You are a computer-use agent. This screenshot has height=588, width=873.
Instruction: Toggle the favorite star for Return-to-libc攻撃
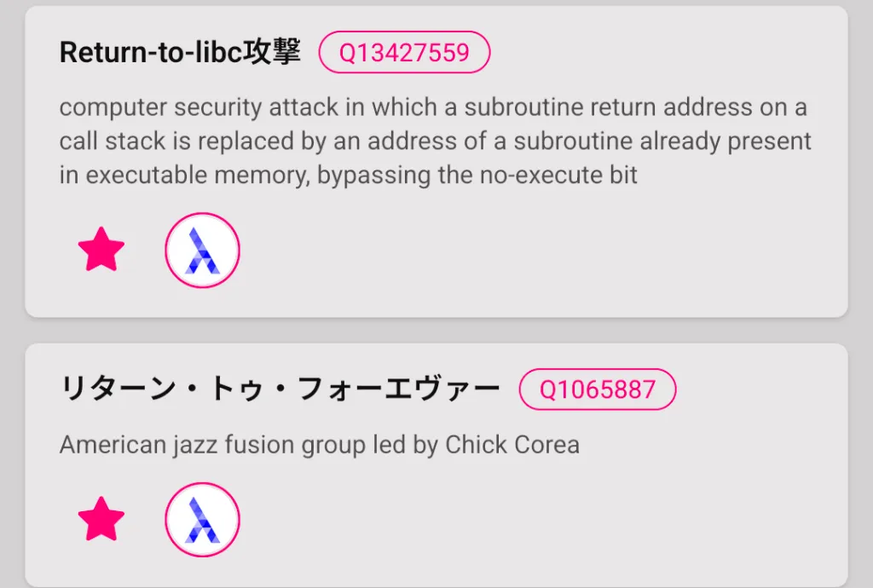point(101,250)
